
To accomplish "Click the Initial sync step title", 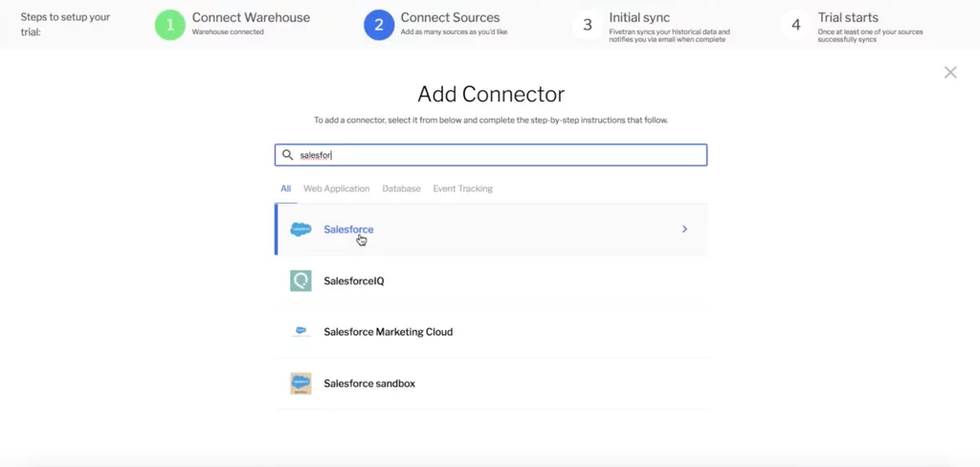I will coord(639,17).
